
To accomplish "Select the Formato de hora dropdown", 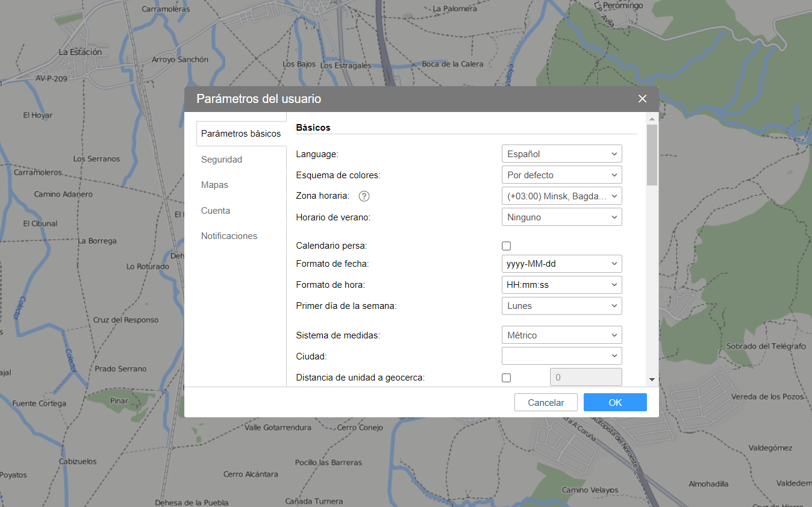I will (x=561, y=285).
